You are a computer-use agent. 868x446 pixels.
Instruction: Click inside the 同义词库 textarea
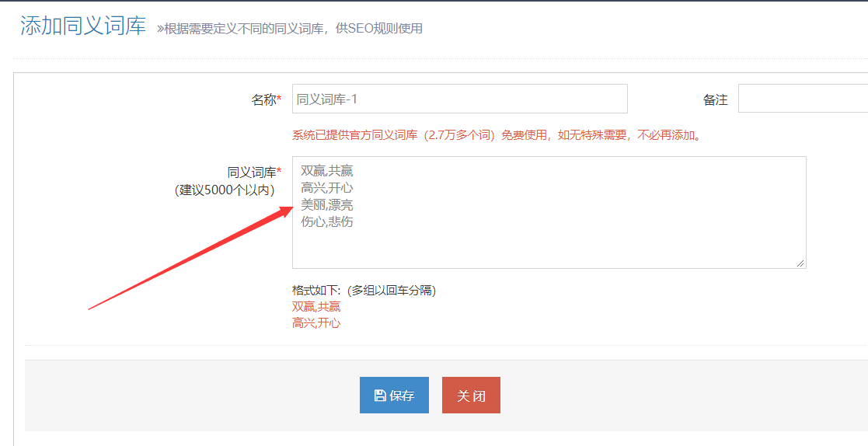point(549,212)
